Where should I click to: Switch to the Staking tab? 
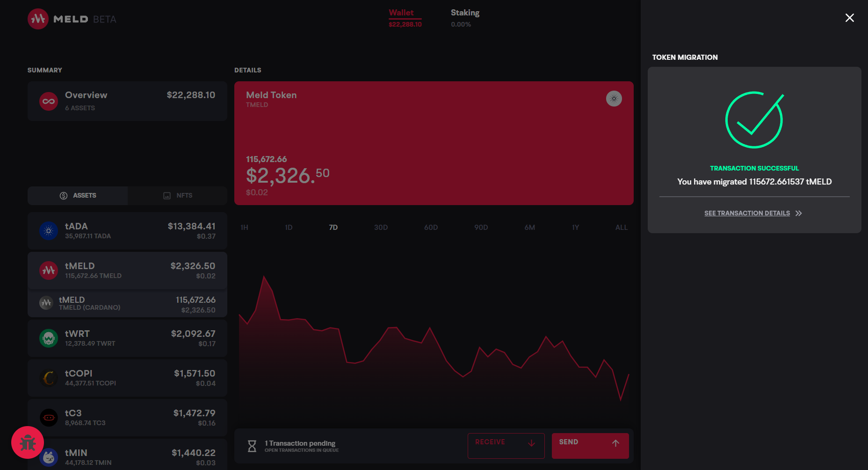[x=465, y=18]
